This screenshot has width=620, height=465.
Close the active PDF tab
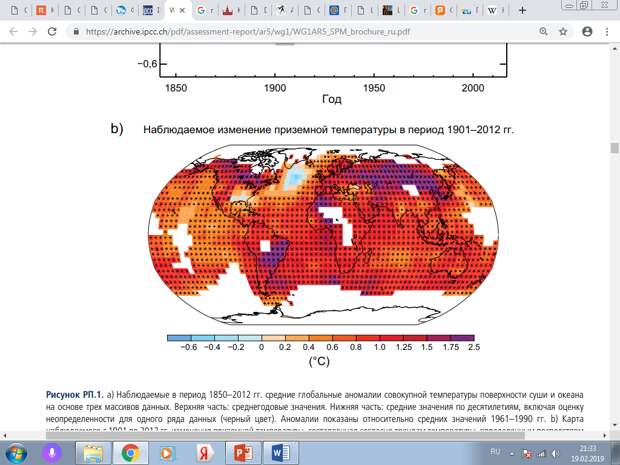[182, 11]
